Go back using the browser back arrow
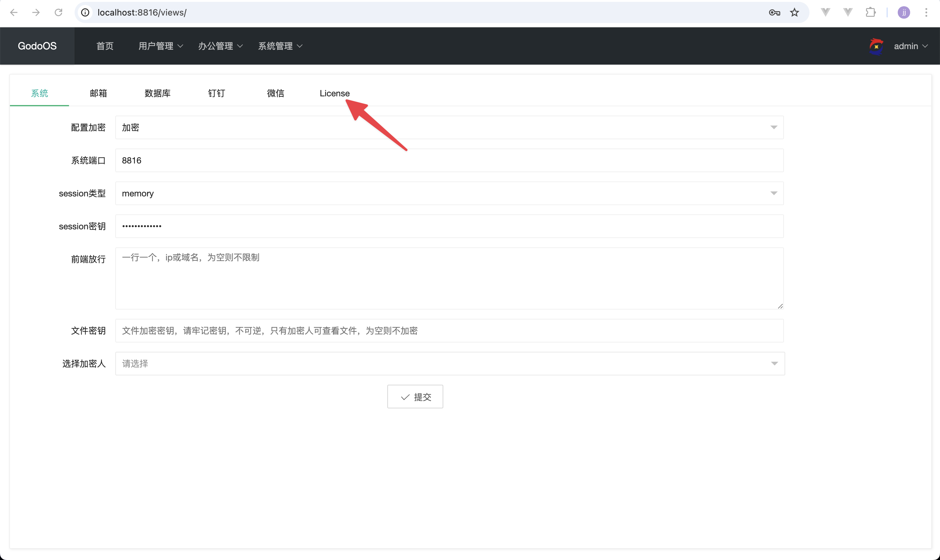 [x=14, y=12]
